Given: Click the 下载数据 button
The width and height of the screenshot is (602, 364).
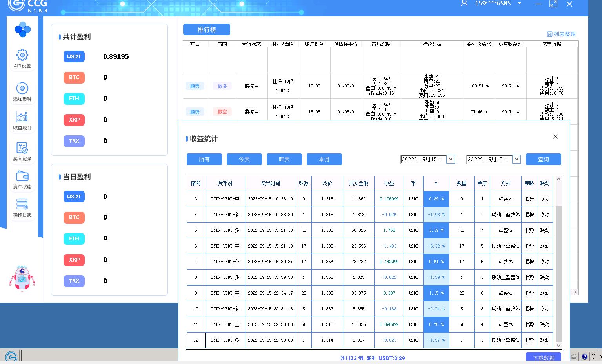Looking at the screenshot, I should [x=543, y=358].
